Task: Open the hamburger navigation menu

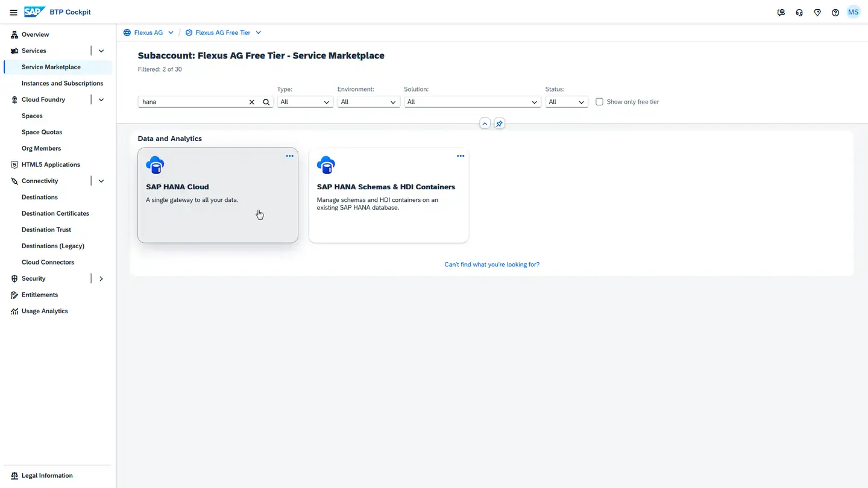Action: pyautogui.click(x=13, y=12)
